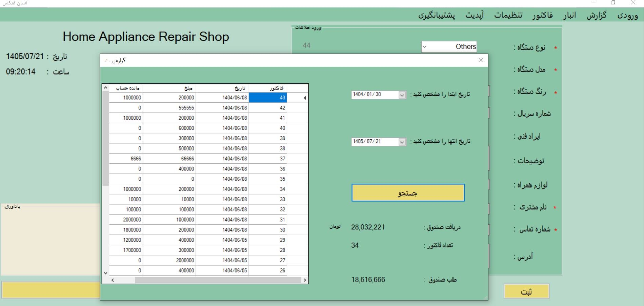The height and width of the screenshot is (306, 644).
Task: Sort by the مبلغ column header
Action: coord(169,88)
